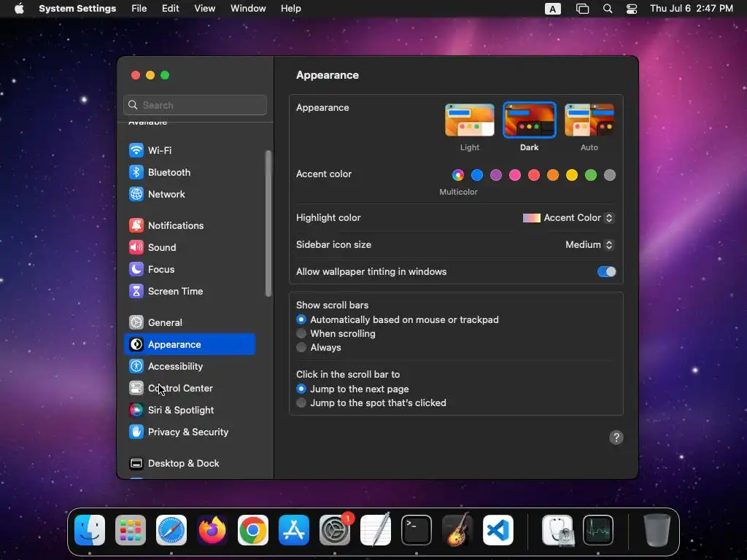
Task: Open the Window menu
Action: click(248, 9)
